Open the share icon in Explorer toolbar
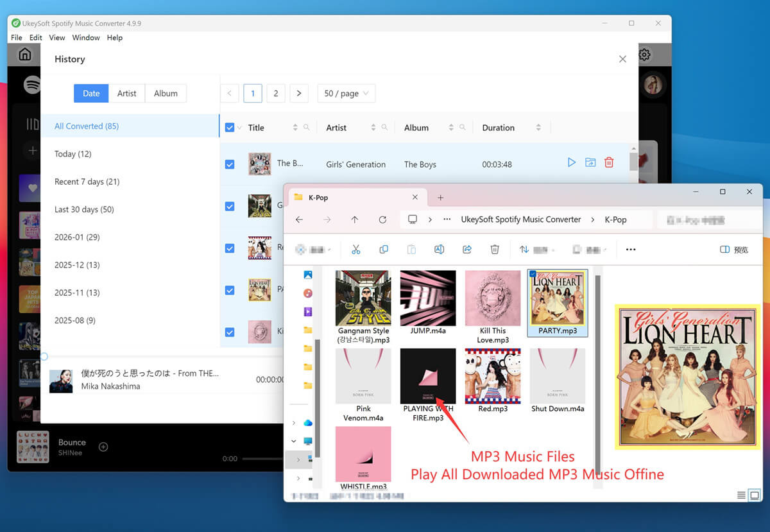Viewport: 770px width, 532px height. click(x=466, y=249)
